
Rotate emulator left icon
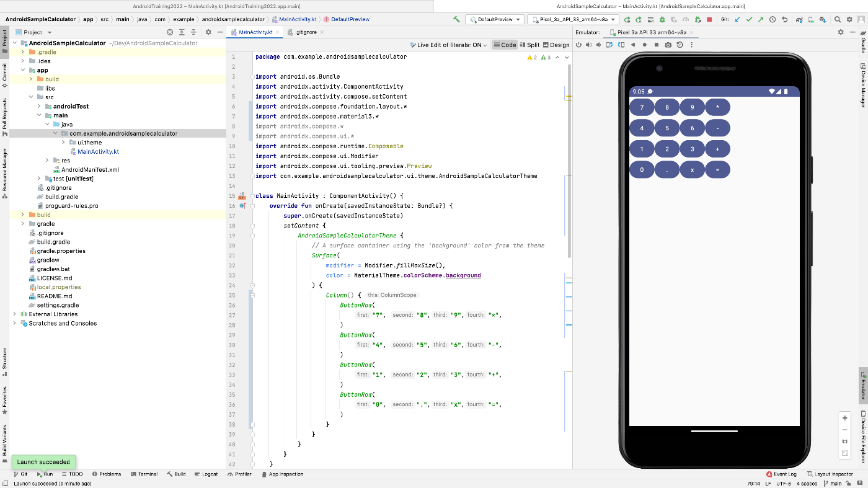click(x=610, y=45)
